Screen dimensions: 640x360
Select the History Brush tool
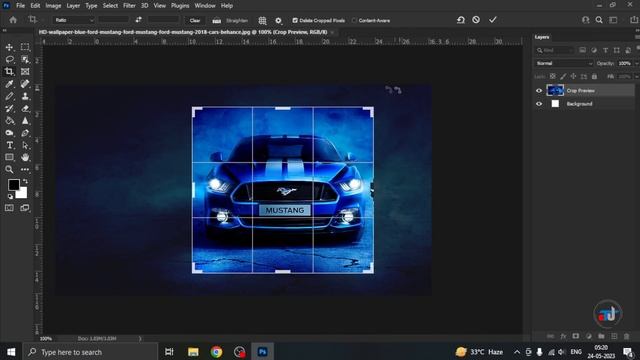click(x=9, y=109)
